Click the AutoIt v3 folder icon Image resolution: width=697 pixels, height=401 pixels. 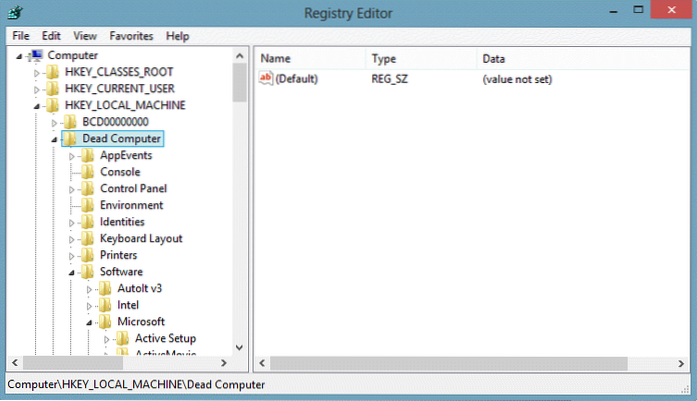(x=105, y=288)
